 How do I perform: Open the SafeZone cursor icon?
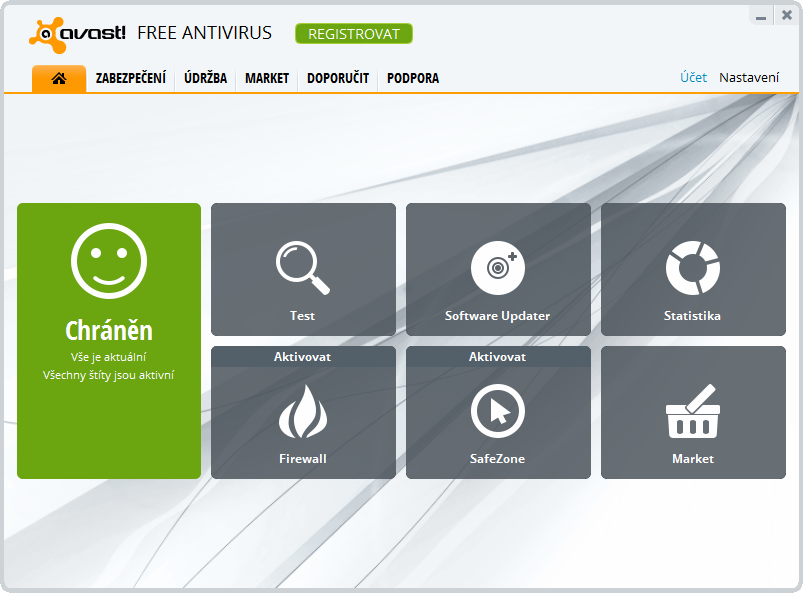498,411
